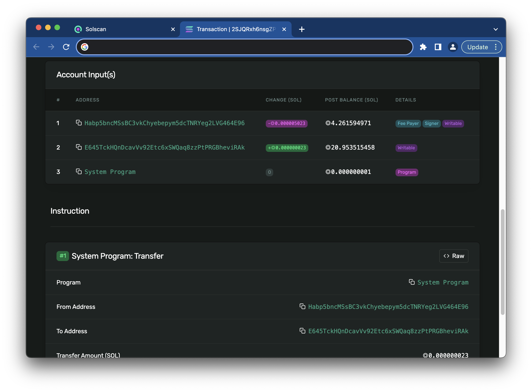Open the browser Extensions puzzle icon
The image size is (532, 392).
(x=424, y=47)
